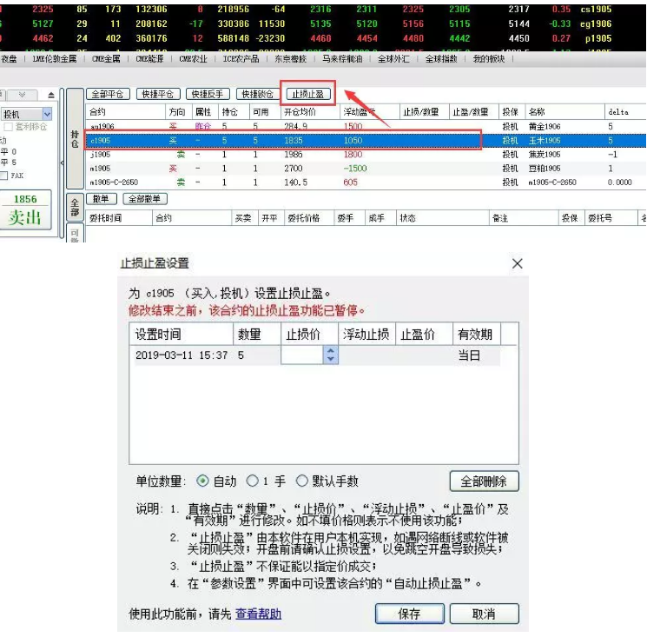Viewport: 647px width, 644px height.
Task: Switch to the 夜盘 tab
Action: point(9,59)
